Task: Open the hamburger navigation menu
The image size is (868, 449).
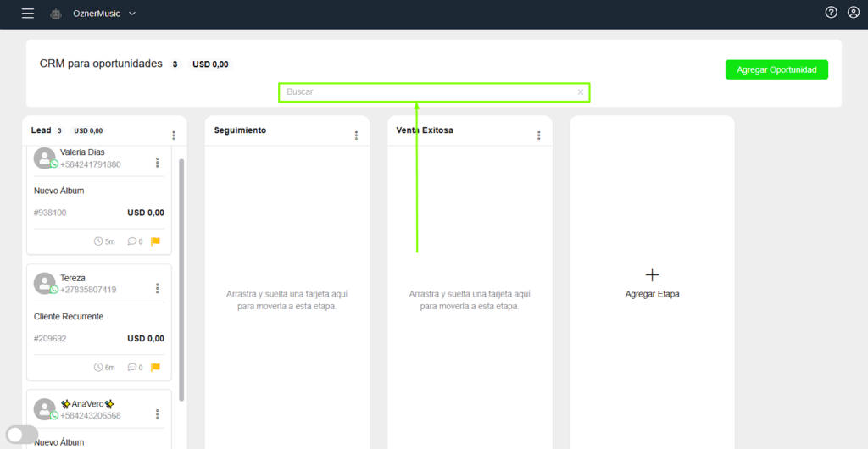Action: pos(28,14)
